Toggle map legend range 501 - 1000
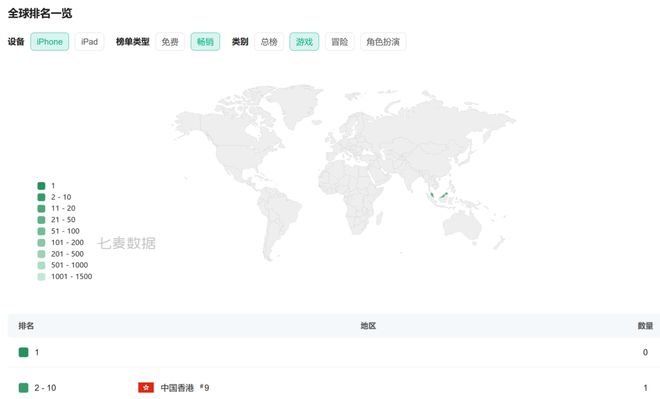The height and width of the screenshot is (399, 660). tap(63, 265)
